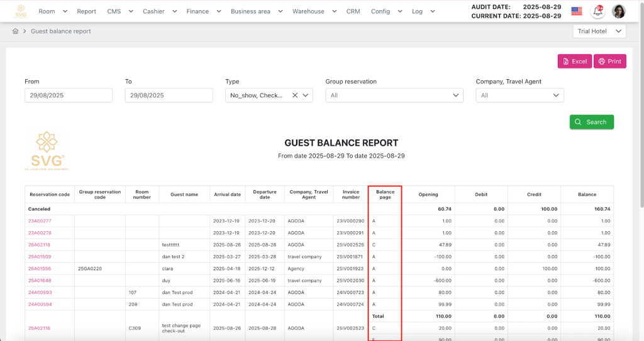Click the From date field
The image size is (644, 341).
point(69,95)
